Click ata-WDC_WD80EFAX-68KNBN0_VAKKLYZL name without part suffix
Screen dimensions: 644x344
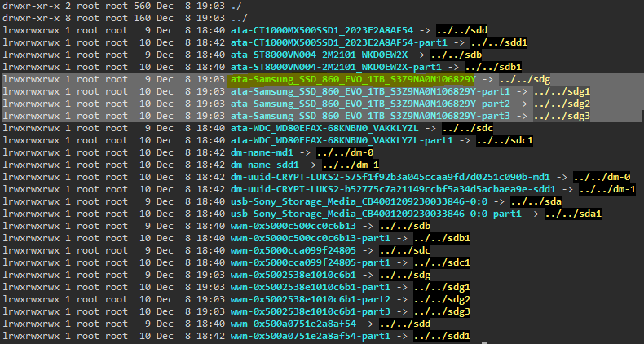(x=325, y=128)
